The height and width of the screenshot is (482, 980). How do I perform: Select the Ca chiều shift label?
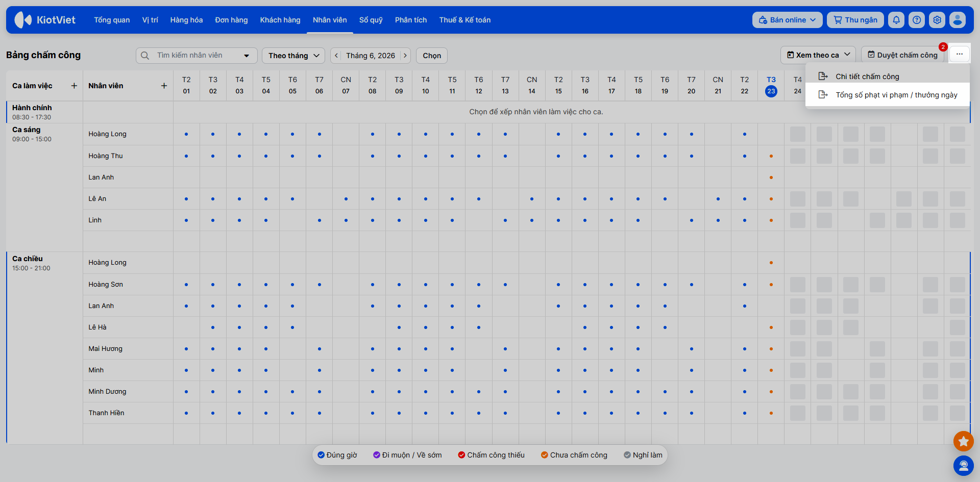click(x=28, y=259)
